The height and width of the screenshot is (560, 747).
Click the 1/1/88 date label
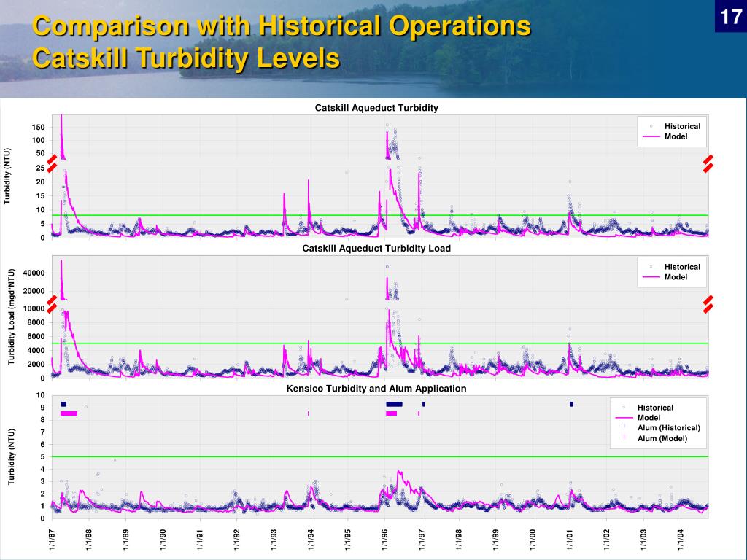[88, 540]
